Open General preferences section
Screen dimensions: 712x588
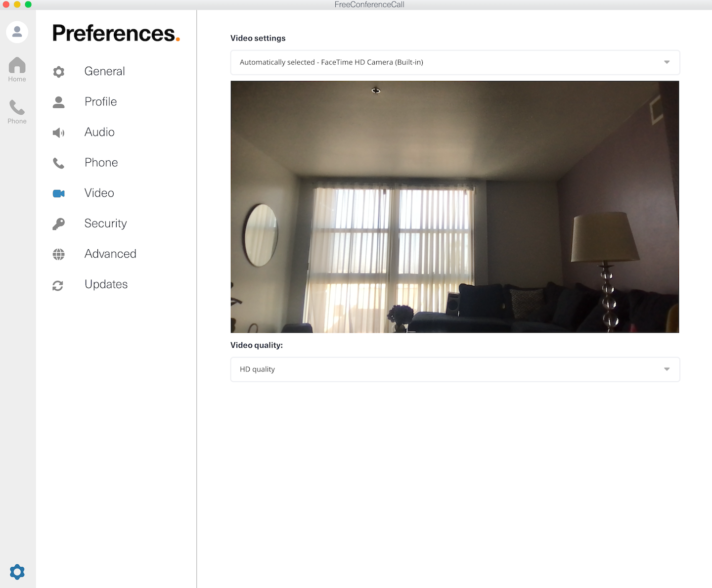tap(104, 71)
